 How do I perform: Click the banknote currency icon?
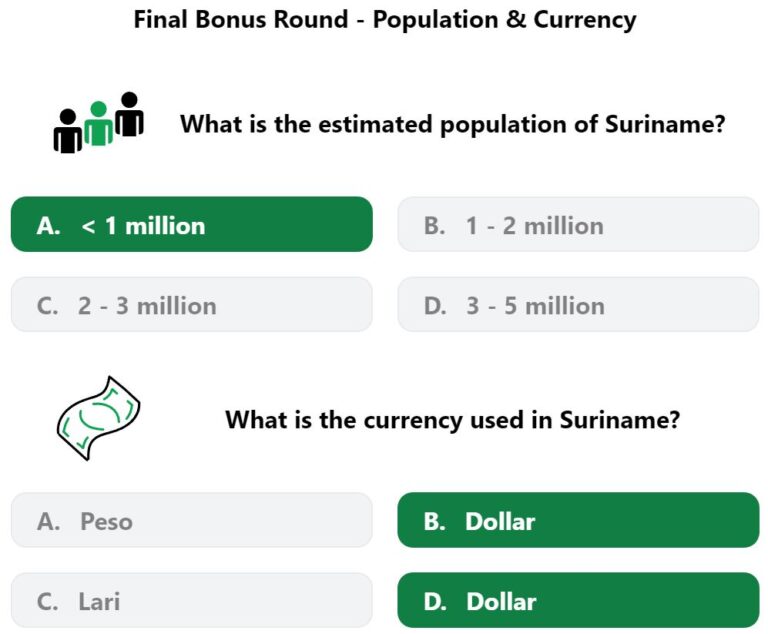tap(98, 418)
